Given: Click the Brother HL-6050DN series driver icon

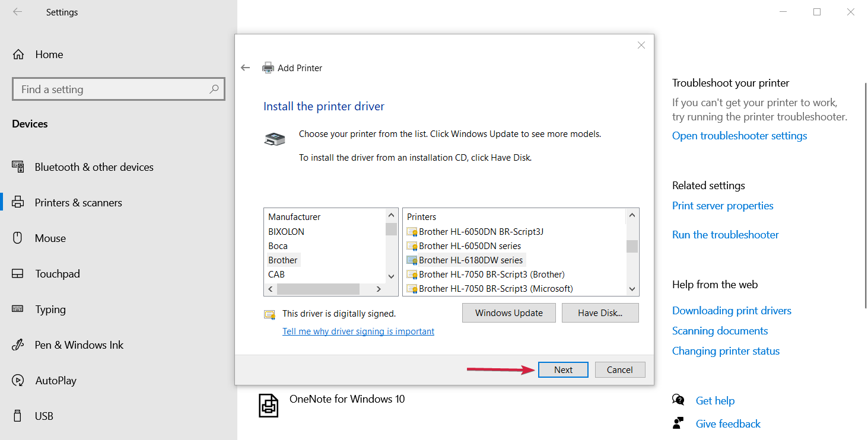Looking at the screenshot, I should coord(412,245).
